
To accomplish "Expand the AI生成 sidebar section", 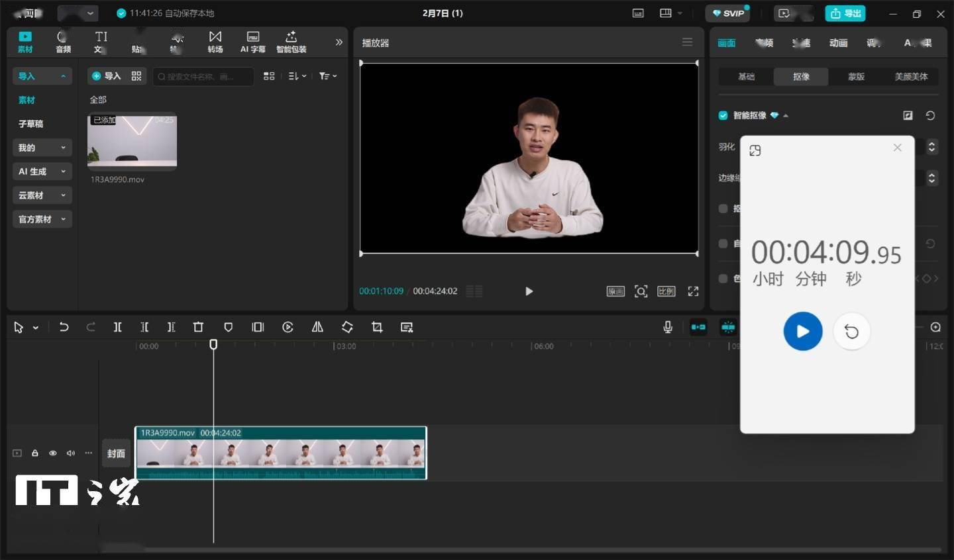I will click(x=42, y=171).
